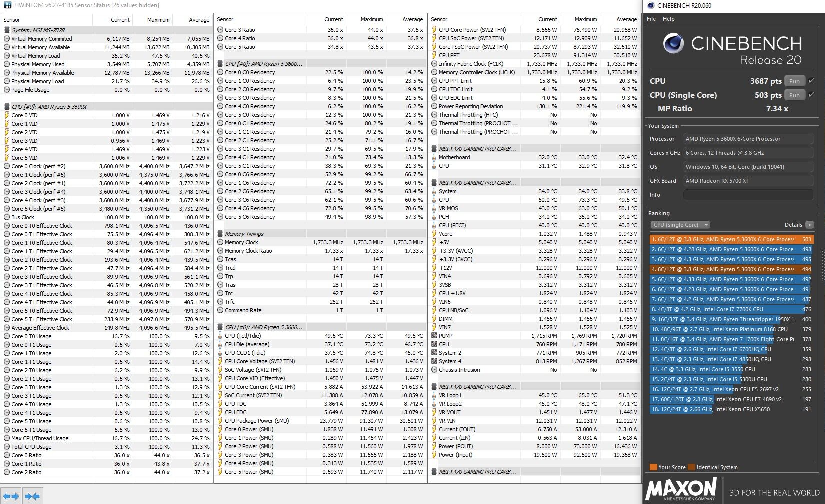Click the CPU [#0] Ryzen 5 3600X group icon above Core 0 VID
825x504 pixels.
pos(7,107)
